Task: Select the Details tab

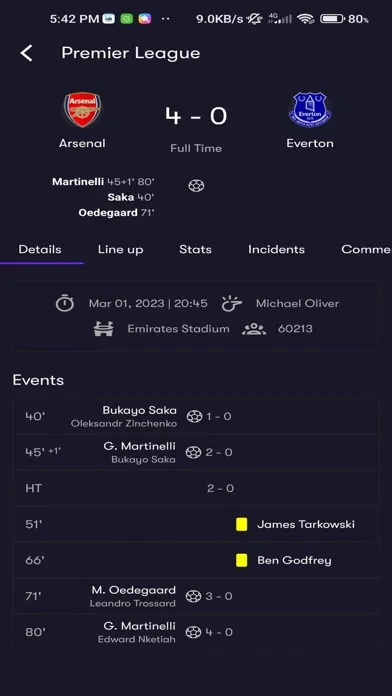Action: 40,249
